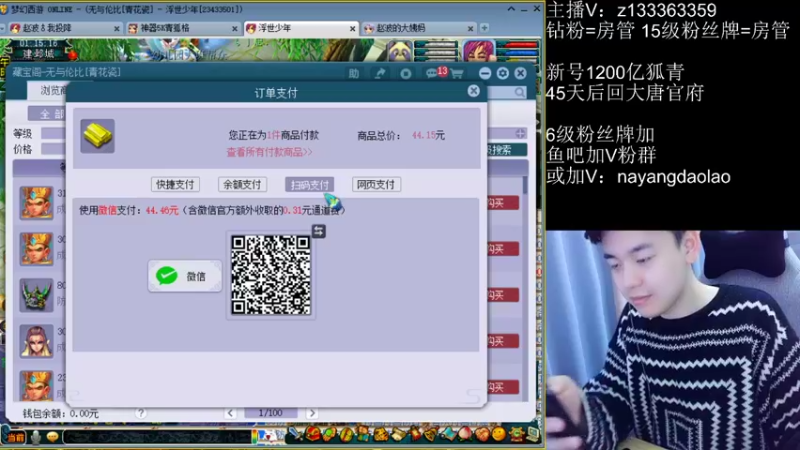Screen dimensions: 800x450
Task: Click the gold bars product thumbnail
Action: click(97, 136)
